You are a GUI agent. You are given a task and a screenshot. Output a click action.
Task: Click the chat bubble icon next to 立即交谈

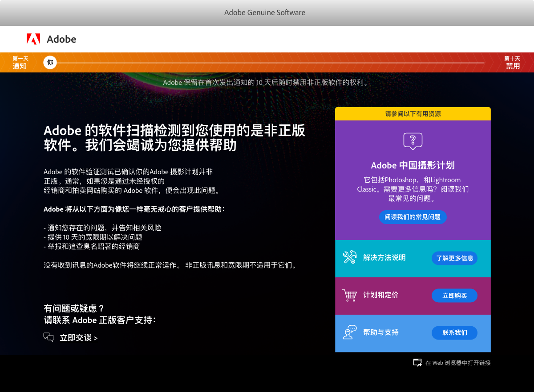[x=49, y=337]
